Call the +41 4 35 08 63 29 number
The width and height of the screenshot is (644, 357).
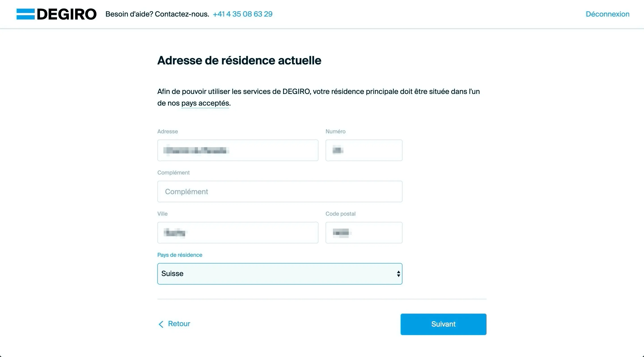[243, 14]
